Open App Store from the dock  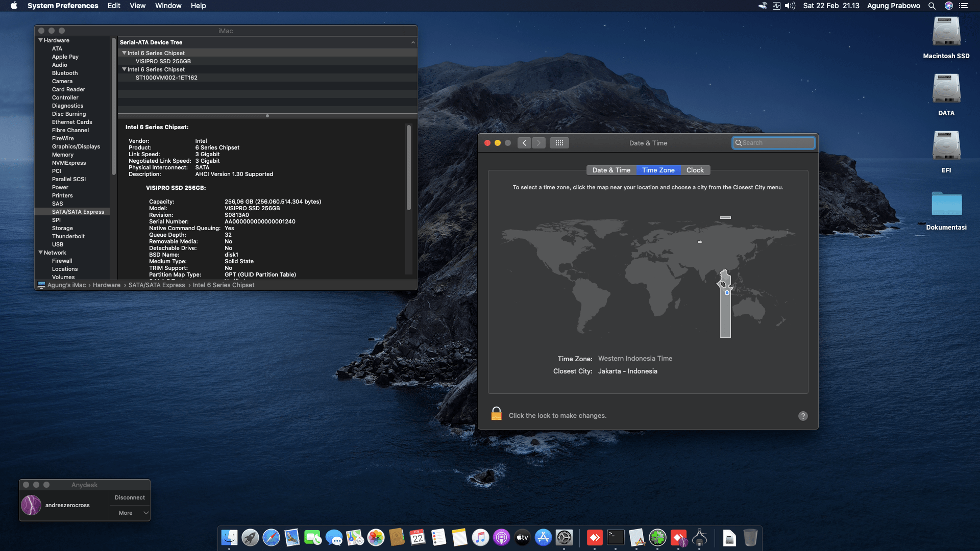543,537
